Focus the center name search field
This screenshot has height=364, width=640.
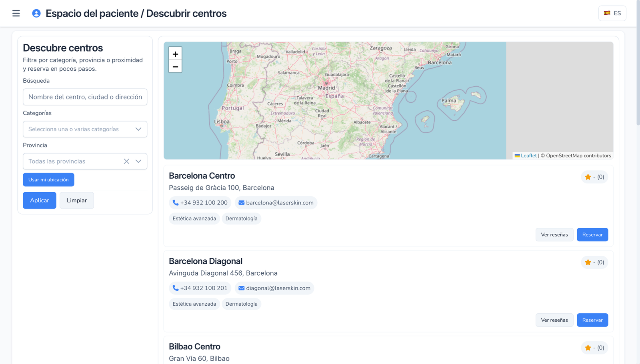click(x=85, y=97)
